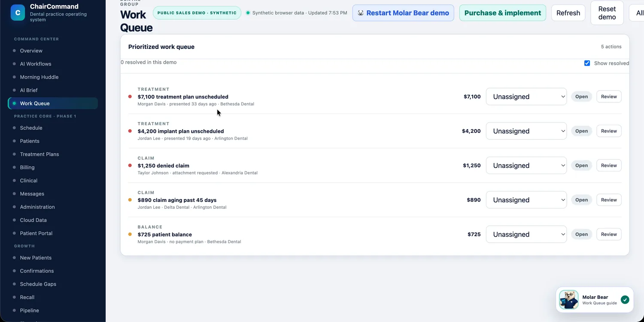The width and height of the screenshot is (644, 322).
Task: Click the '$1,250 denied claim' title
Action: (164, 166)
